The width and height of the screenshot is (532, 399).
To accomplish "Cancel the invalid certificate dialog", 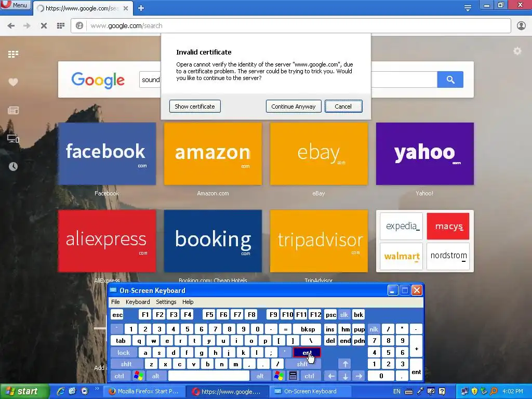I will [343, 106].
